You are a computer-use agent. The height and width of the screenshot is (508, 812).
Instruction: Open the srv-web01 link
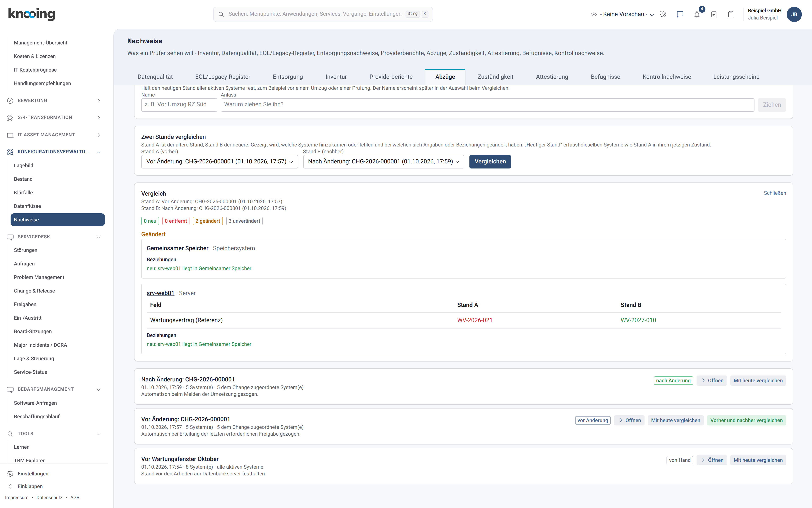click(x=160, y=293)
